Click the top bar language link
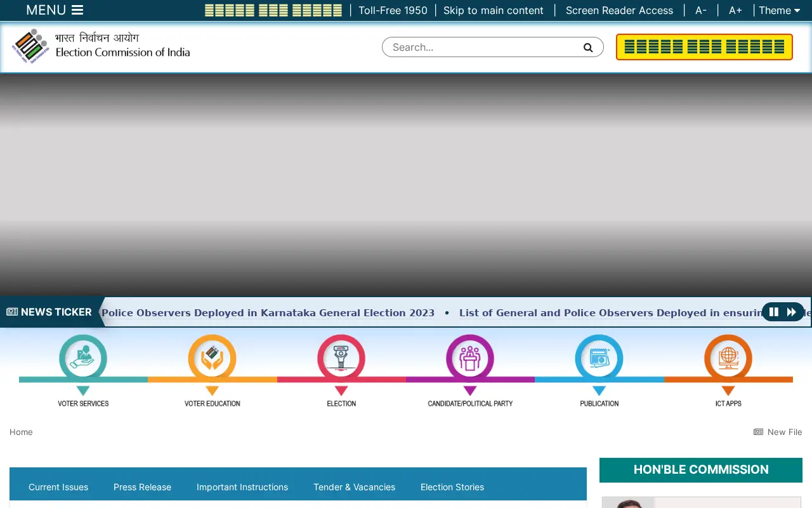 [x=273, y=10]
